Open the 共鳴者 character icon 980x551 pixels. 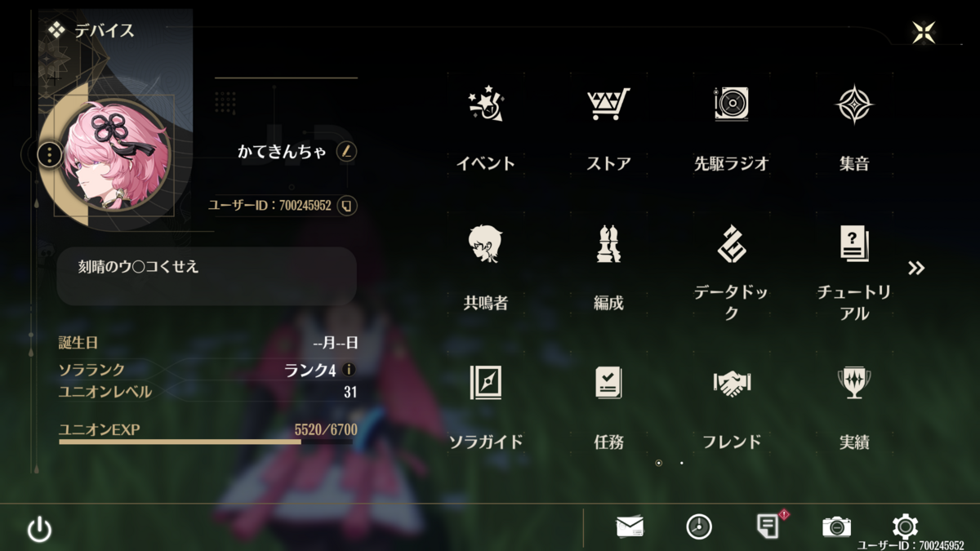486,244
